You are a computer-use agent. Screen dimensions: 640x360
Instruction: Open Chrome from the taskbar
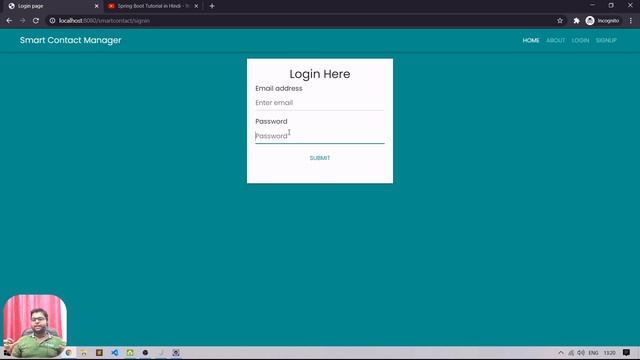pos(69,353)
